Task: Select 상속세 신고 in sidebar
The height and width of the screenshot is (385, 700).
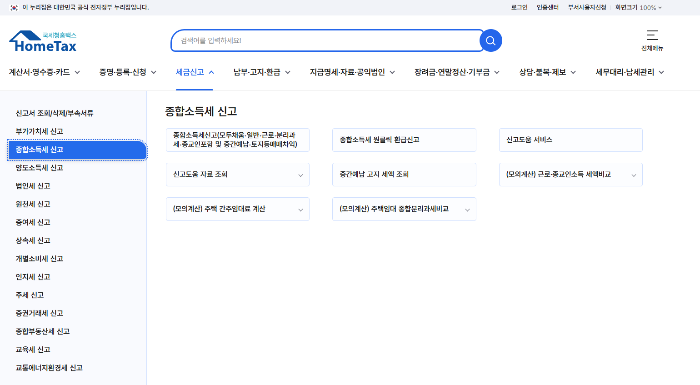Action: (33, 240)
